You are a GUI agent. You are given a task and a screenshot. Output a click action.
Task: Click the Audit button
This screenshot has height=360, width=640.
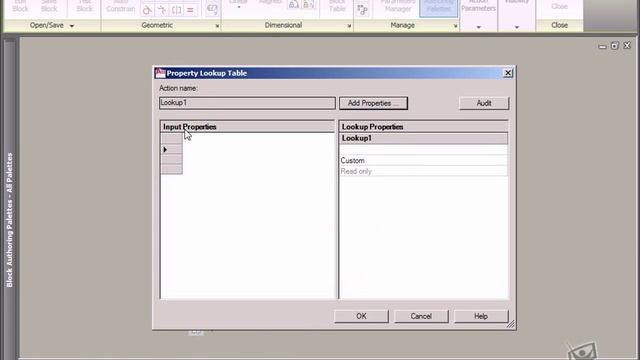(x=484, y=103)
